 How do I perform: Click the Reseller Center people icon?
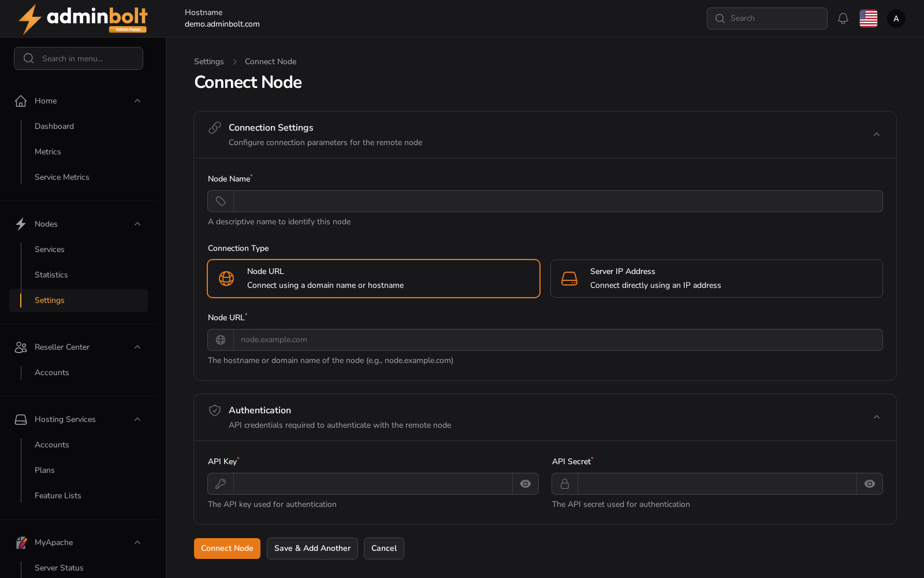[21, 347]
